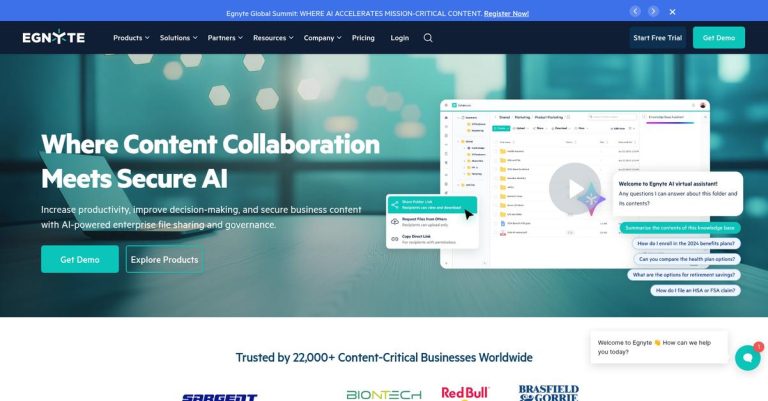The image size is (768, 401).
Task: Click the 'Where Content Collaboration' headline
Action: [211, 144]
